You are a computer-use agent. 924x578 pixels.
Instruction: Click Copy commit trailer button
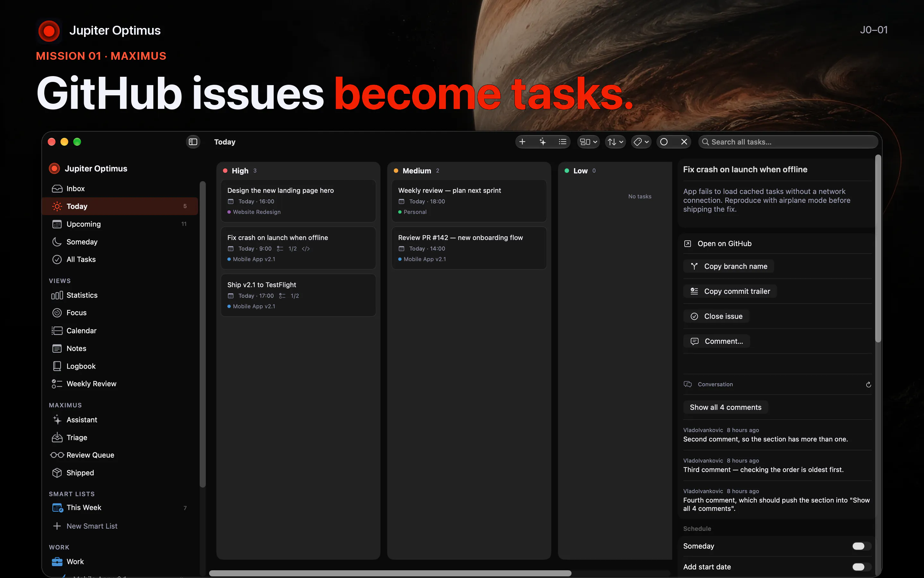click(730, 291)
